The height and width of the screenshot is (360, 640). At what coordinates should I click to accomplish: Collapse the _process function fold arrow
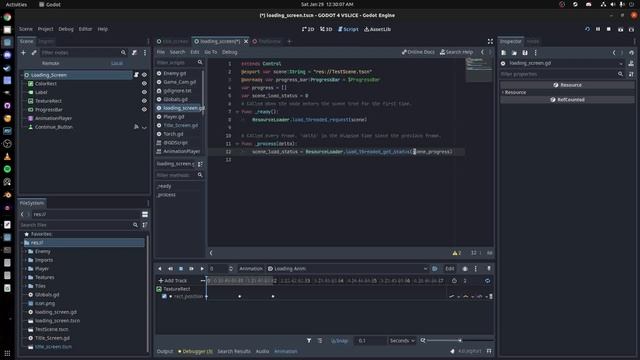237,144
